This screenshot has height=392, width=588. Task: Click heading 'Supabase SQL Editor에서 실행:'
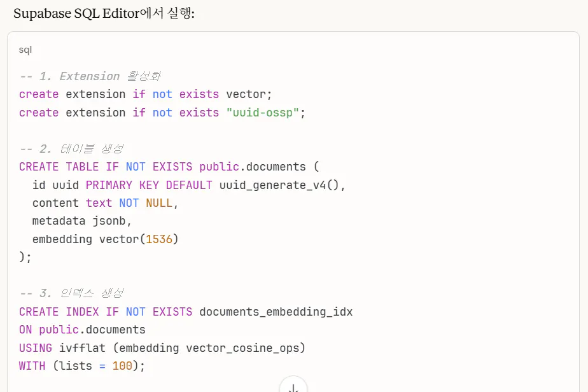104,13
